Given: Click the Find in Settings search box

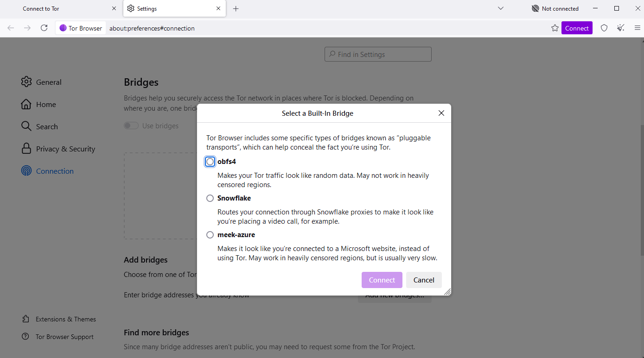Looking at the screenshot, I should (378, 54).
